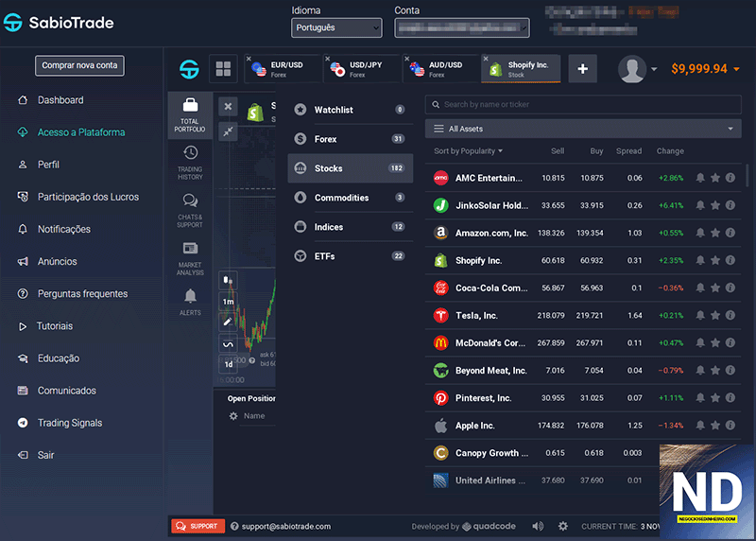Show info for Amazon.com, Inc.
756x541 pixels.
point(730,233)
